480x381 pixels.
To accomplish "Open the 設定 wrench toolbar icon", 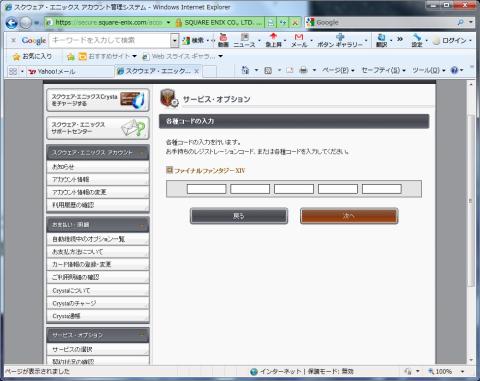I will click(x=417, y=40).
